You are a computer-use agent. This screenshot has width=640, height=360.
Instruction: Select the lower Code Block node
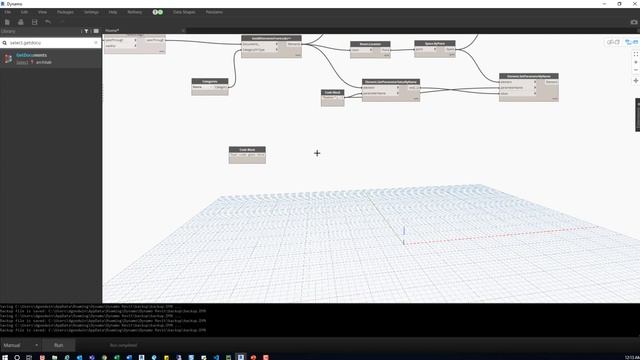(247, 155)
